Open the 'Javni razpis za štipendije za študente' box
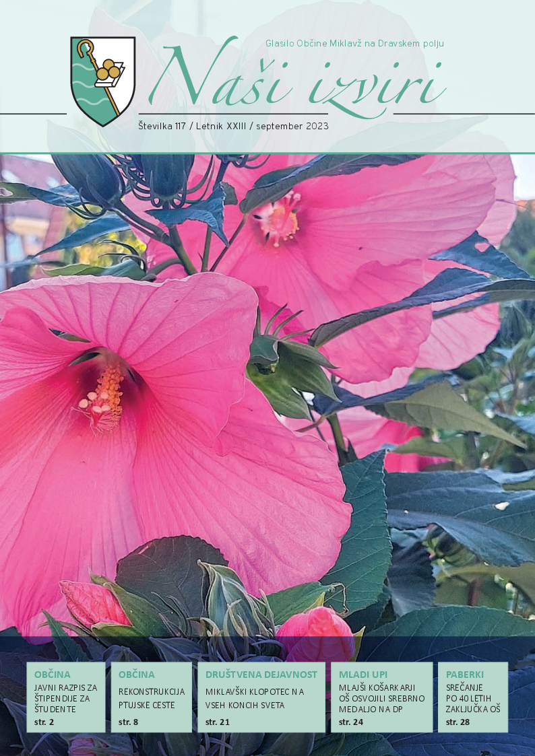This screenshot has width=535, height=756. tap(65, 697)
